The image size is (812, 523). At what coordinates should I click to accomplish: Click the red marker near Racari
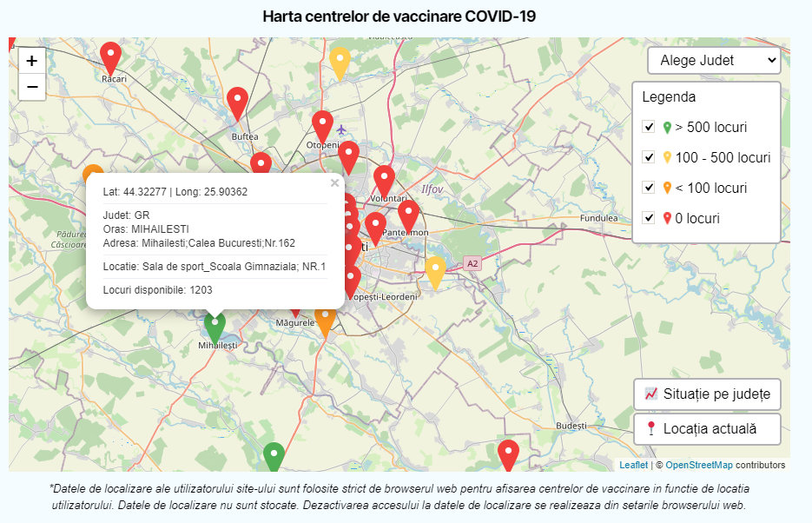[x=110, y=57]
